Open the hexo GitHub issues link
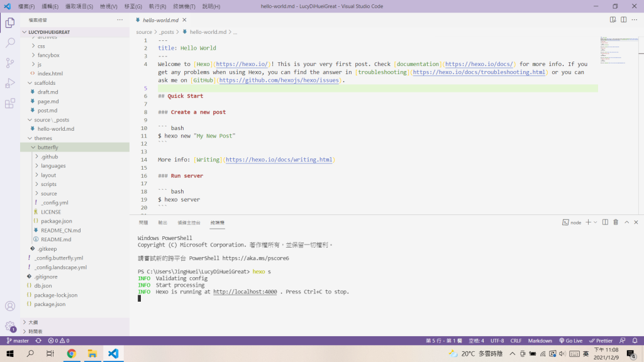 [279, 80]
